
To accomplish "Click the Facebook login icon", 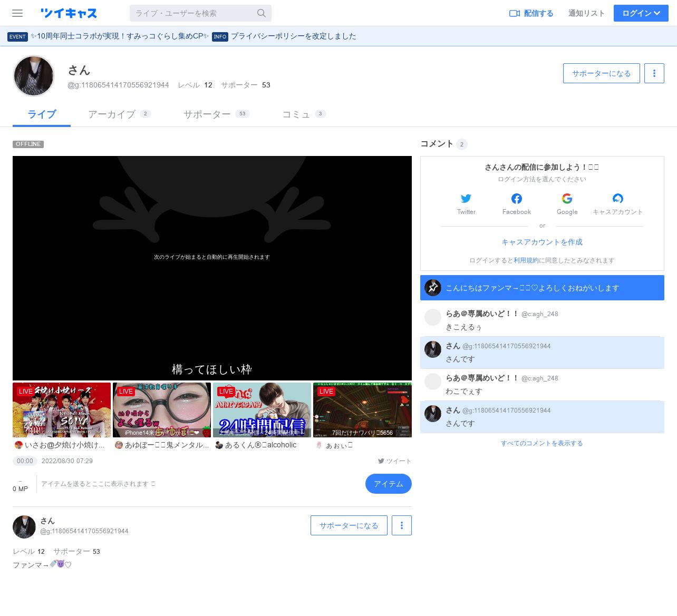I will tap(517, 199).
